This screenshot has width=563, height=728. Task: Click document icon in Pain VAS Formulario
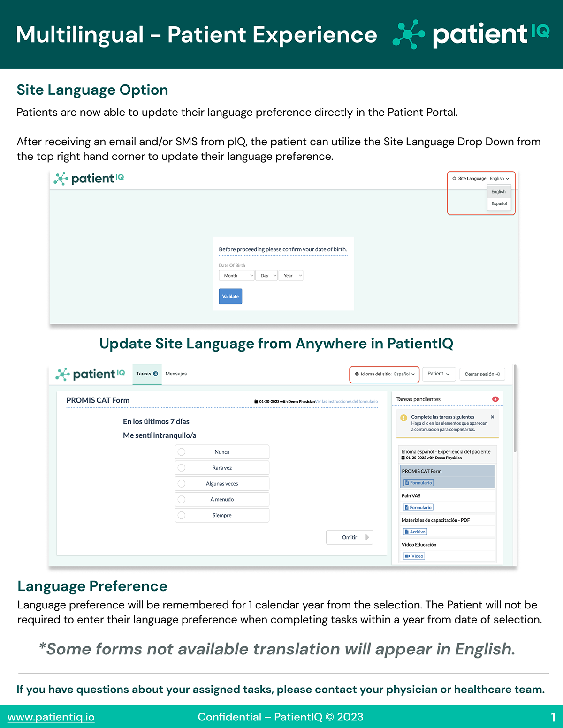click(x=407, y=507)
